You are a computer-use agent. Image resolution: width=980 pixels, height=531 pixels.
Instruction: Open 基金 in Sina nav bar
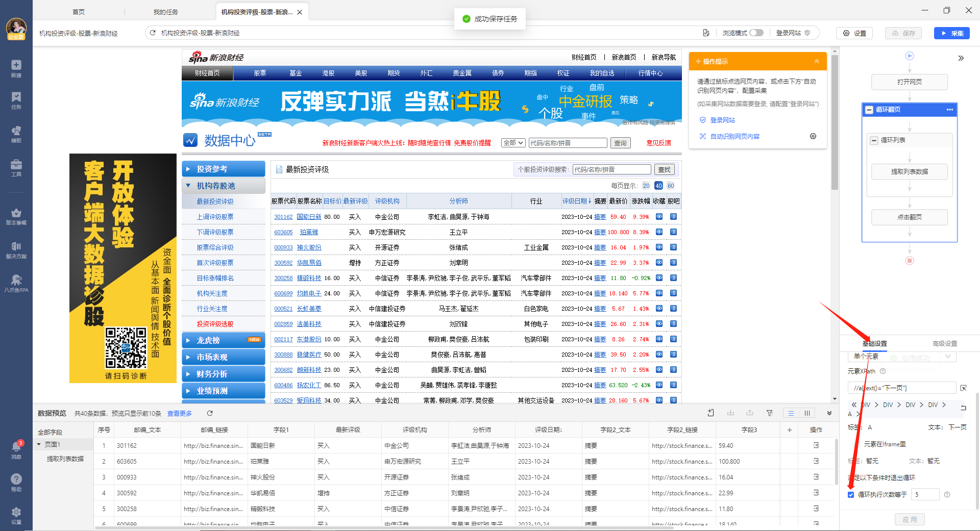(296, 73)
